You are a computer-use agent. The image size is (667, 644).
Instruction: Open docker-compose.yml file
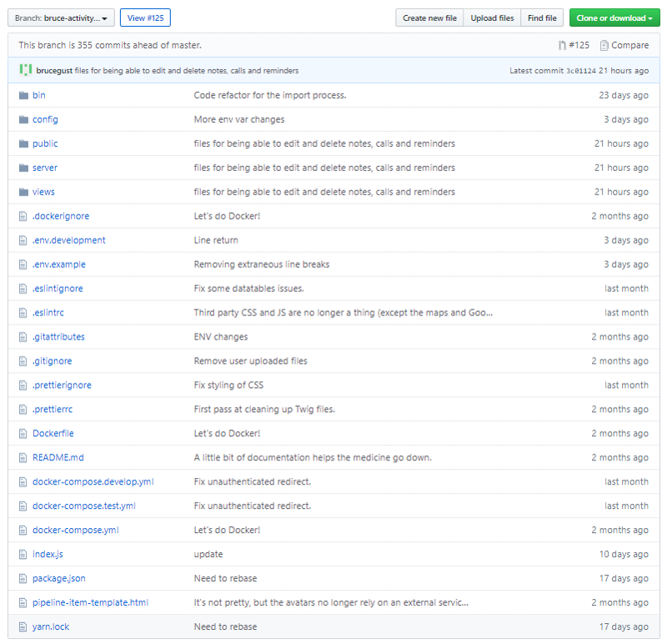click(76, 531)
